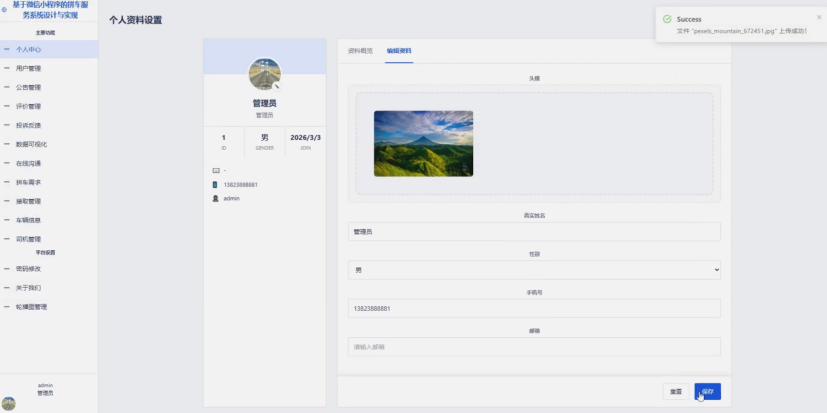Open 轮播图管理 in the sidebar

coord(49,306)
